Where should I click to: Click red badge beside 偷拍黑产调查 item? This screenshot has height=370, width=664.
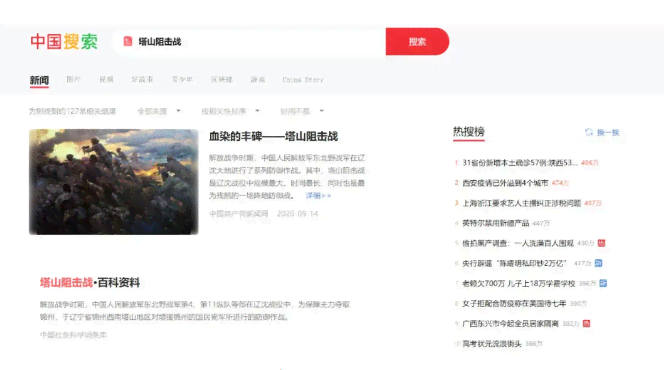tap(601, 243)
